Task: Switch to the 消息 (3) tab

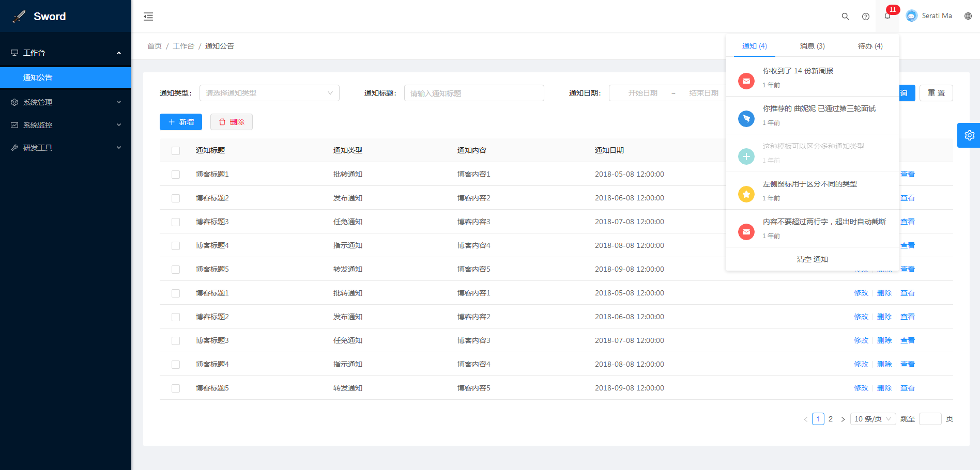Action: 812,46
